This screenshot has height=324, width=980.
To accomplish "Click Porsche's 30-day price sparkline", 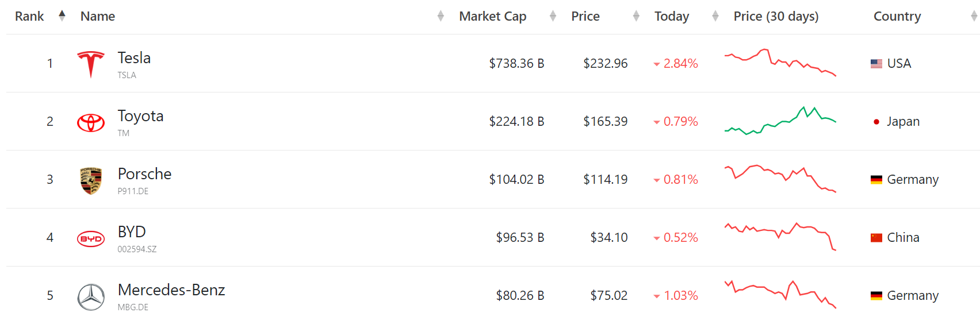I will 780,179.
